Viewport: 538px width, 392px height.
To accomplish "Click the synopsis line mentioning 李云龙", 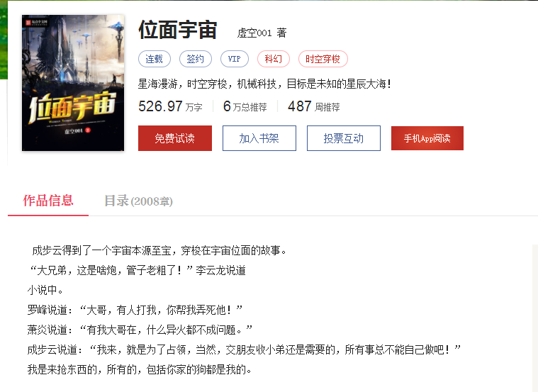I will tap(138, 271).
